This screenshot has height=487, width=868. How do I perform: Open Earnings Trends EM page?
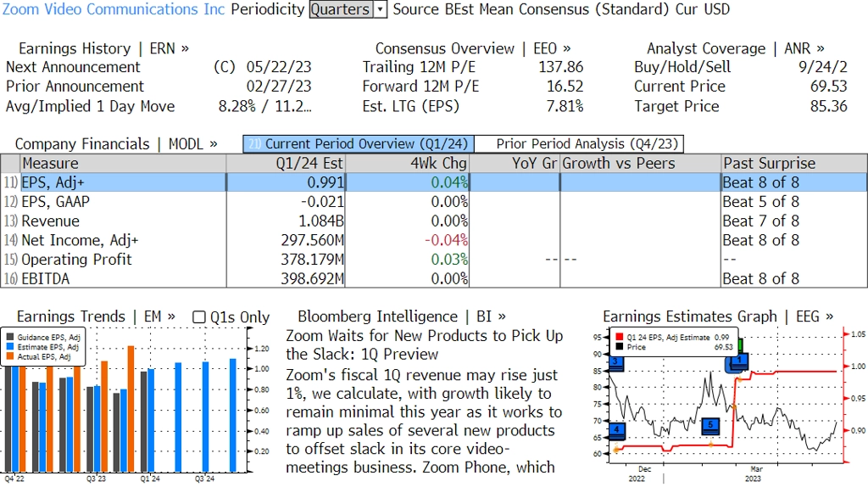click(x=96, y=316)
